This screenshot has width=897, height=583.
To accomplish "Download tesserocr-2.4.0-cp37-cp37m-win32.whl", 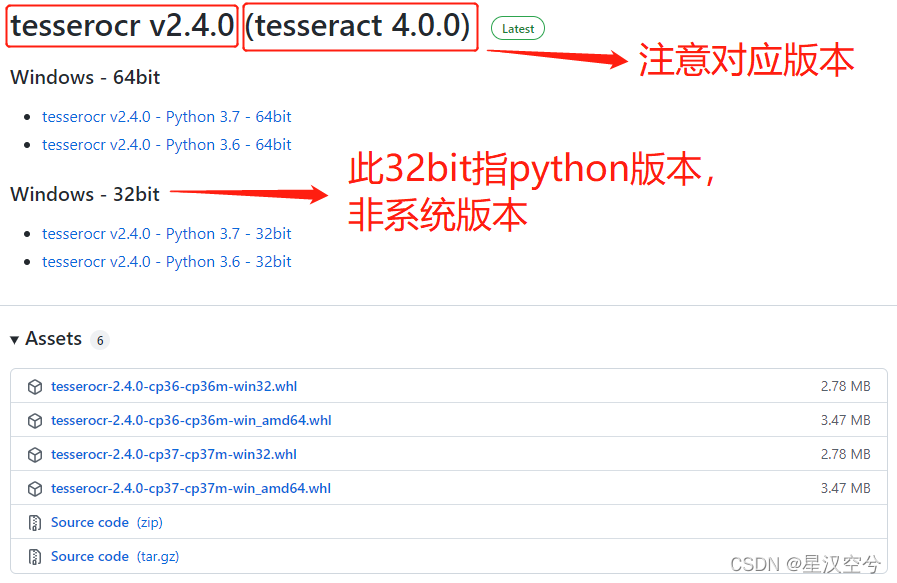I will point(174,455).
